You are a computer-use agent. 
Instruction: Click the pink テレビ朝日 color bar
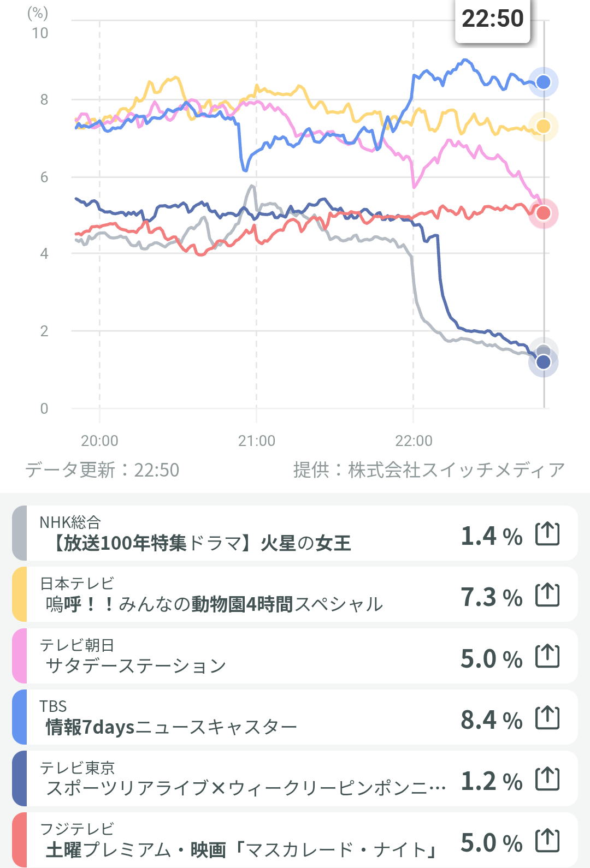[20, 656]
